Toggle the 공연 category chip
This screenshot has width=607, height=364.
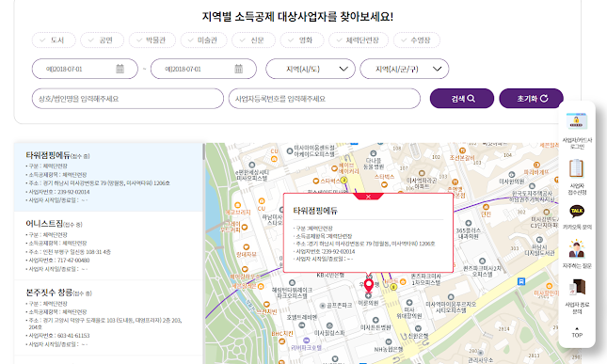(102, 40)
